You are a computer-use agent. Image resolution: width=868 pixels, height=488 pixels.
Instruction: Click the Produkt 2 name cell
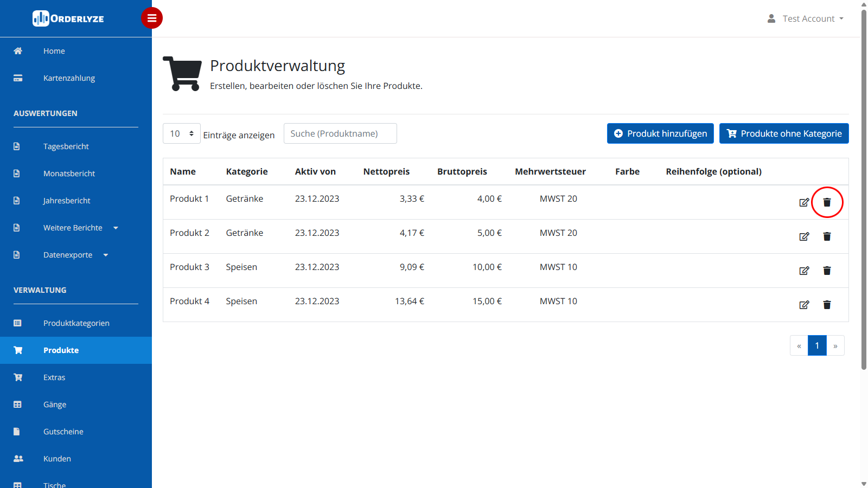(x=189, y=233)
